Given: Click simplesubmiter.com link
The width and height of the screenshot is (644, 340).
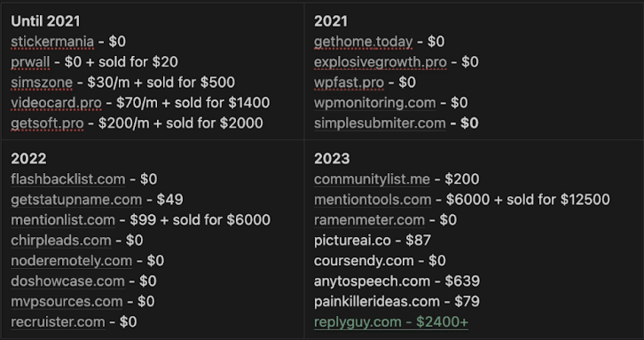Looking at the screenshot, I should point(380,123).
